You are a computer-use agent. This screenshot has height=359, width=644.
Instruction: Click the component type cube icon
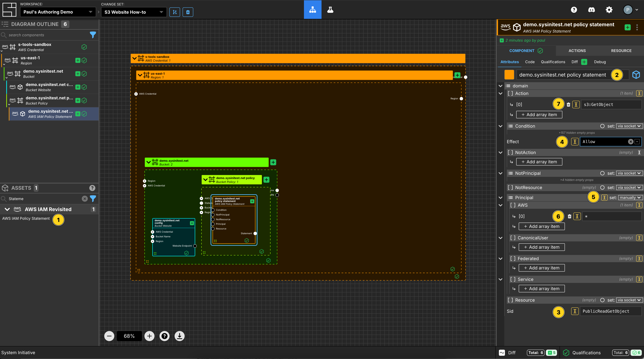tap(636, 75)
